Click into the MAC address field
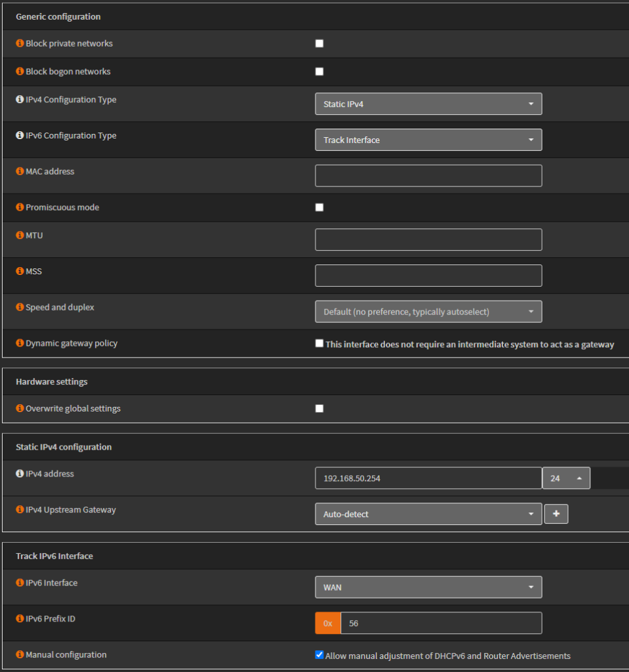 click(428, 176)
